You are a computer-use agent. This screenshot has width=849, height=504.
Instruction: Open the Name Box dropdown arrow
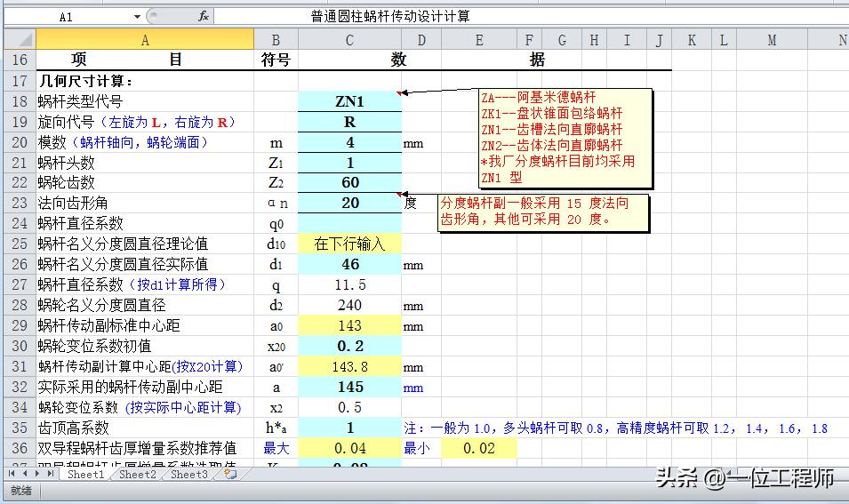coord(137,17)
